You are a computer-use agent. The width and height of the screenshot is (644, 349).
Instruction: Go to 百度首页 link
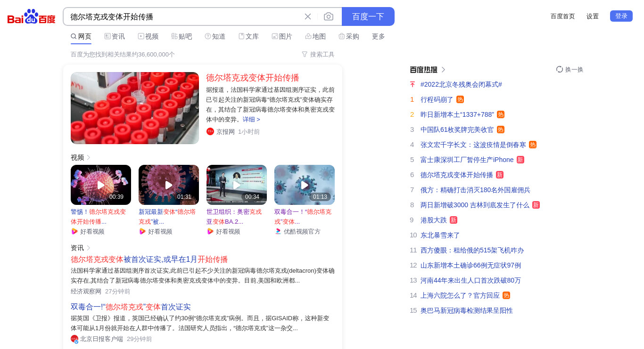563,16
